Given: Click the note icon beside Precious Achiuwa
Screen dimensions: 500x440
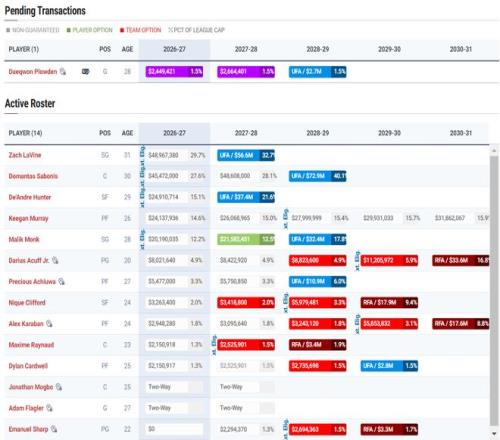Looking at the screenshot, I should click(x=62, y=281).
